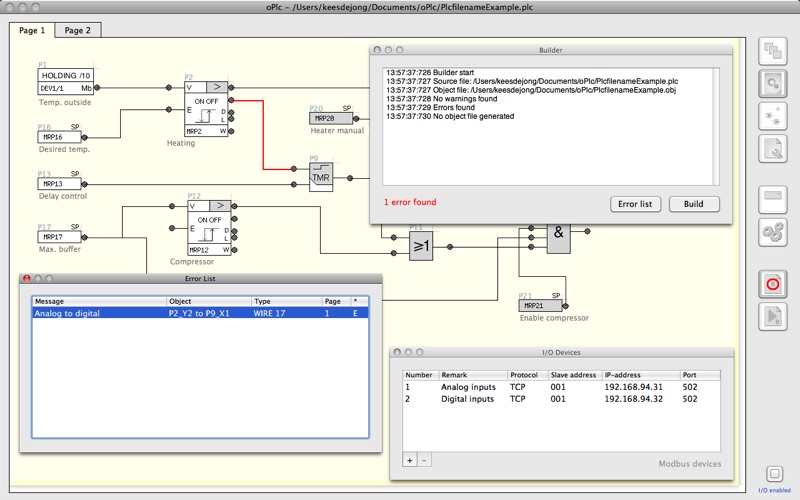Click the Type column header in Error List
Image resolution: width=800 pixels, height=500 pixels.
pos(287,302)
